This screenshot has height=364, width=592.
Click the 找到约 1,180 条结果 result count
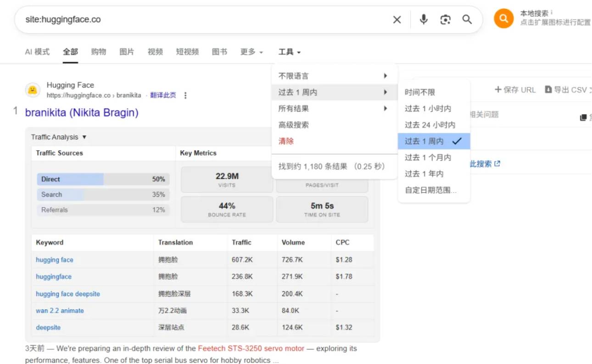pyautogui.click(x=313, y=166)
